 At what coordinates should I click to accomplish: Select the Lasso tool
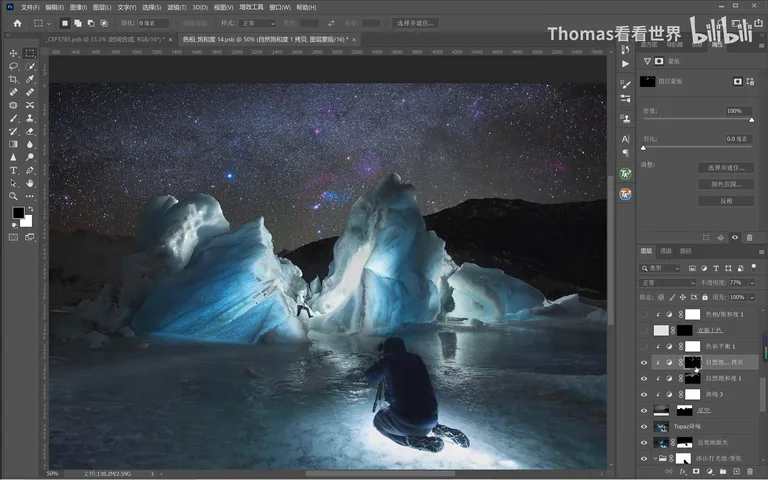tap(13, 66)
